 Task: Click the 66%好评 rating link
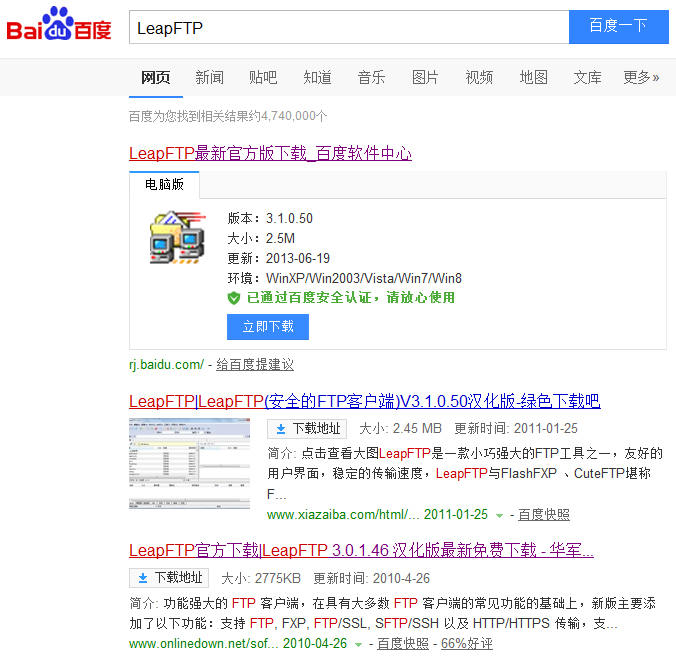(466, 644)
